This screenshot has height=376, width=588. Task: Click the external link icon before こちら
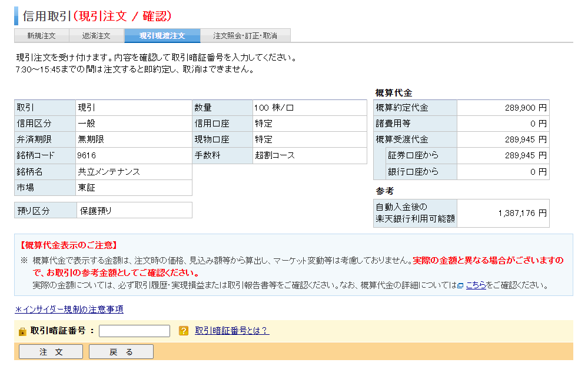pos(460,286)
